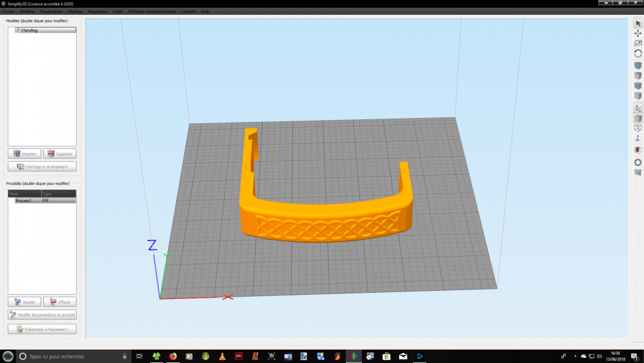Toggle coordinate axes display icon

(638, 108)
